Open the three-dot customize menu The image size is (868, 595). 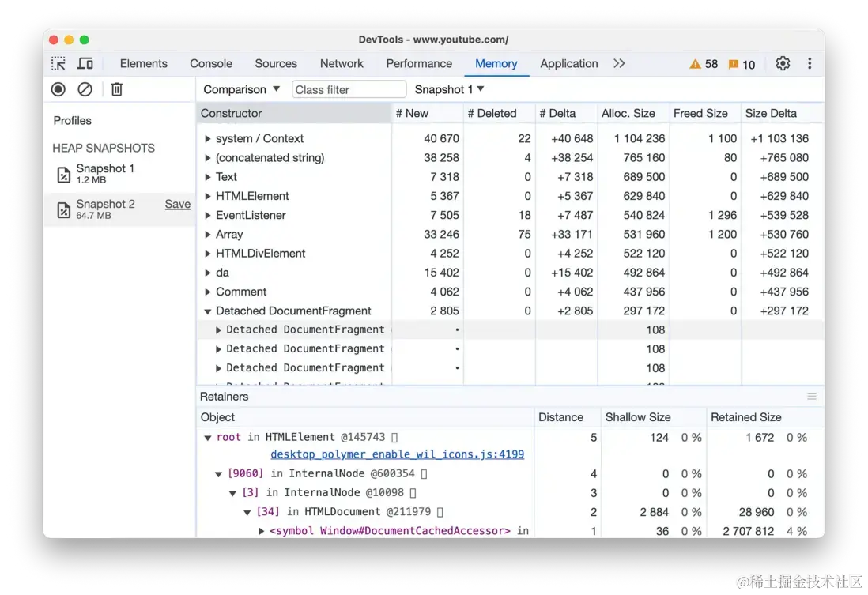[x=810, y=64]
